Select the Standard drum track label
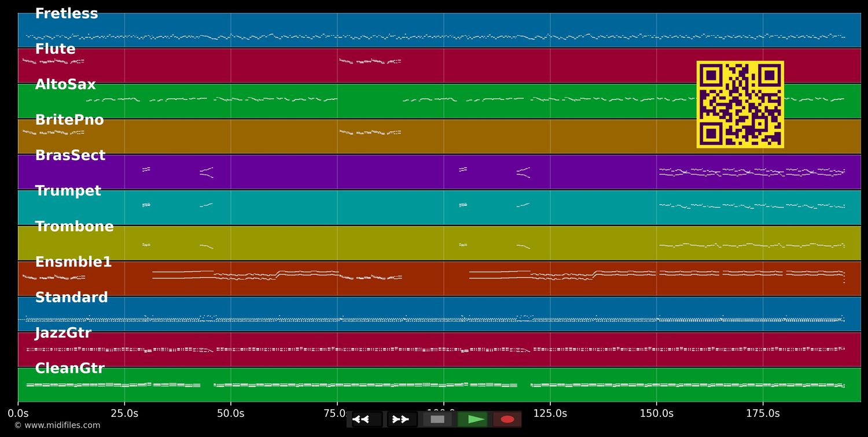 point(71,298)
